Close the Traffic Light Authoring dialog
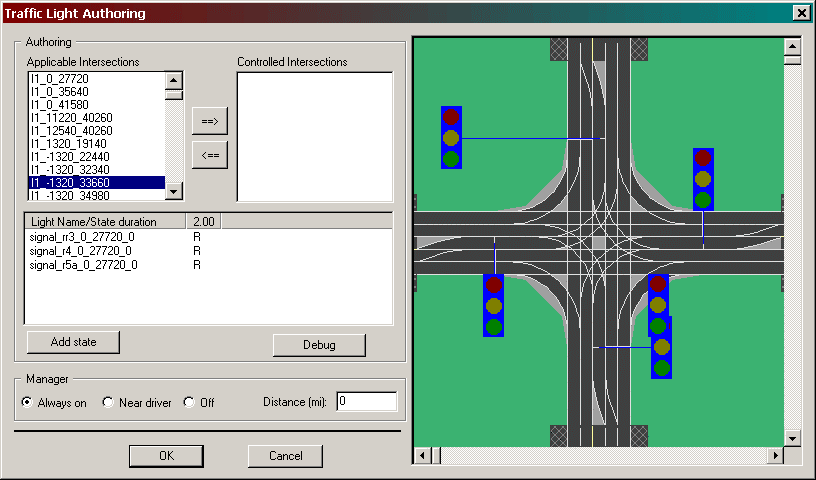The image size is (816, 480). [x=800, y=13]
